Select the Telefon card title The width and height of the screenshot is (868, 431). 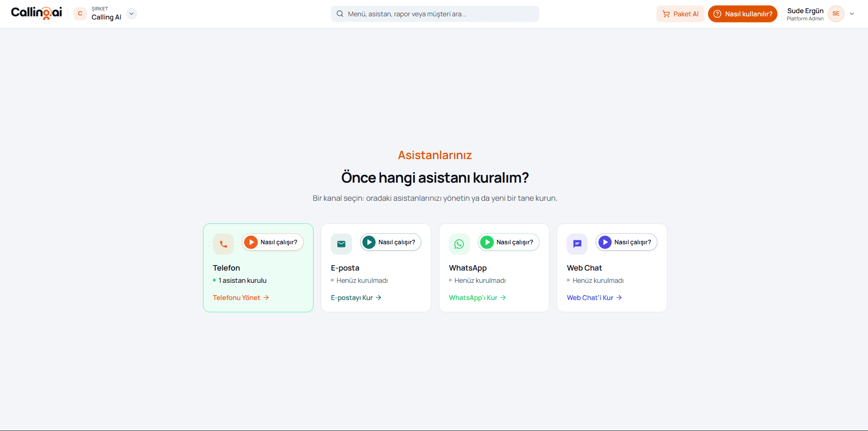227,268
